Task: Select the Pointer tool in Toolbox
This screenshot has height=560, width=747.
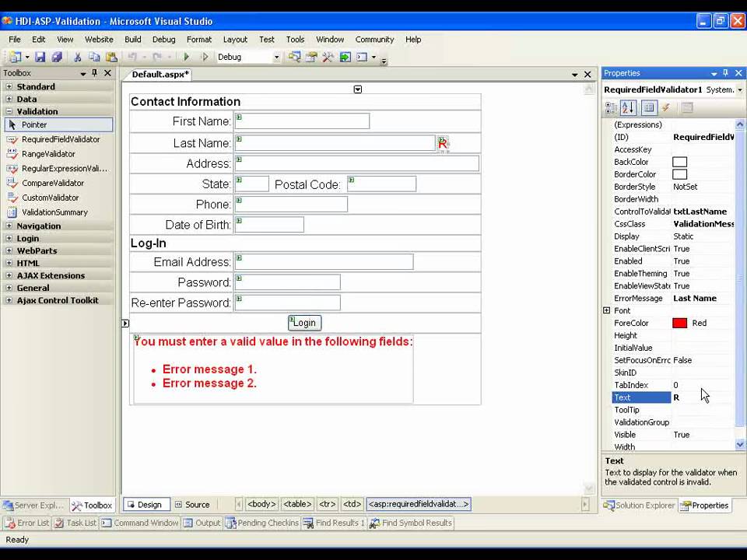Action: point(58,124)
